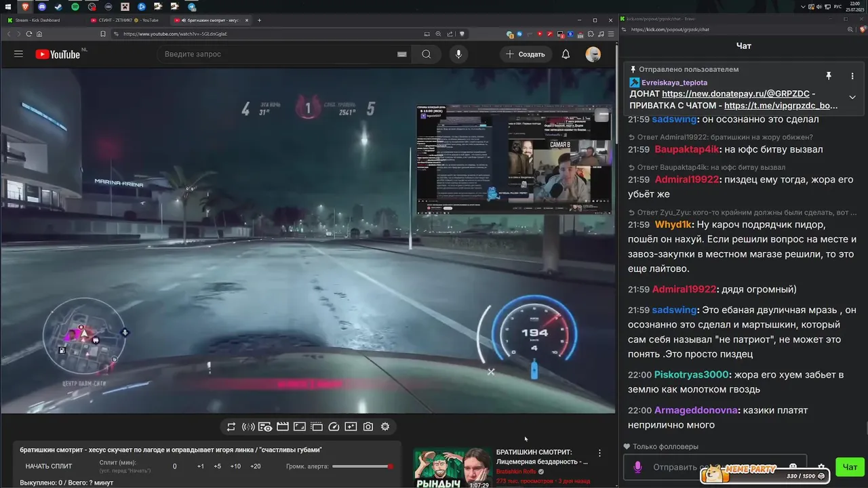
Task: Toggle the loop icon under the player
Action: [x=231, y=426]
